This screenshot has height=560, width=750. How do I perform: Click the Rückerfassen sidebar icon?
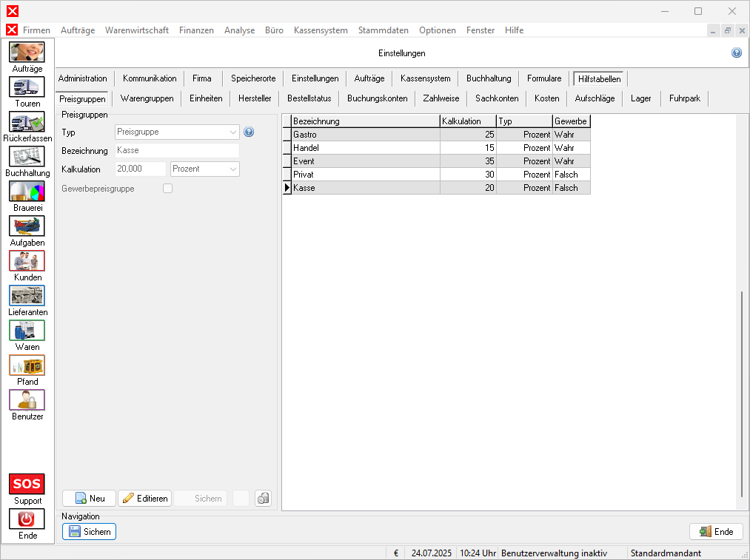pyautogui.click(x=27, y=122)
